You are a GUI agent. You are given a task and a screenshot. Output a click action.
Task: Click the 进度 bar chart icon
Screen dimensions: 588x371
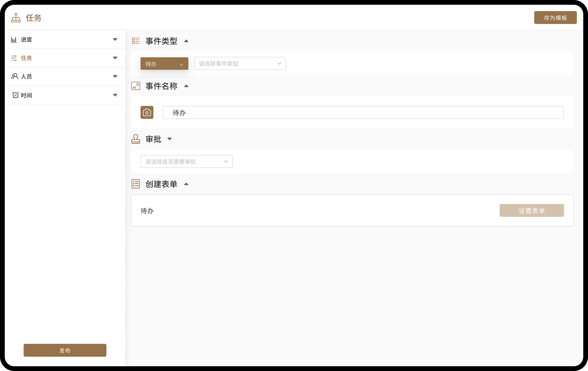[x=14, y=40]
